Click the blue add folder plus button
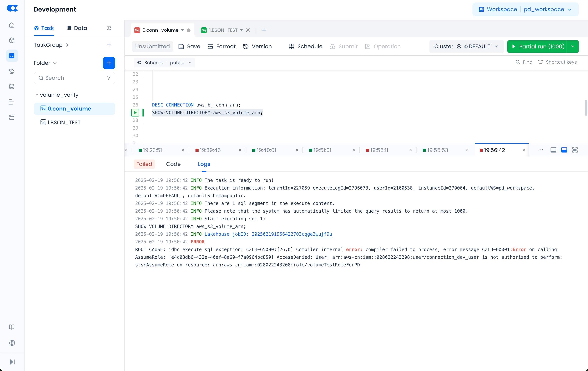Image resolution: width=588 pixels, height=371 pixels. (x=109, y=63)
